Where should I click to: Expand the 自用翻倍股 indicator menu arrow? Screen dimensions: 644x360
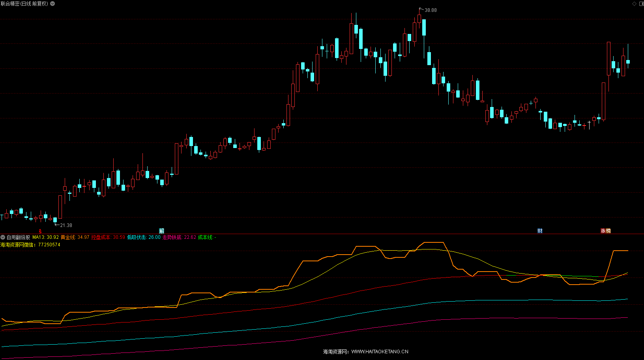point(3,237)
